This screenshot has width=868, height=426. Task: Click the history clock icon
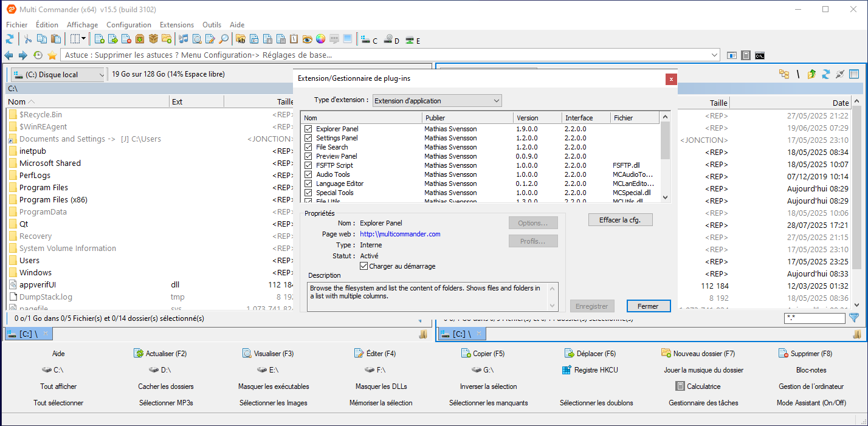(38, 55)
